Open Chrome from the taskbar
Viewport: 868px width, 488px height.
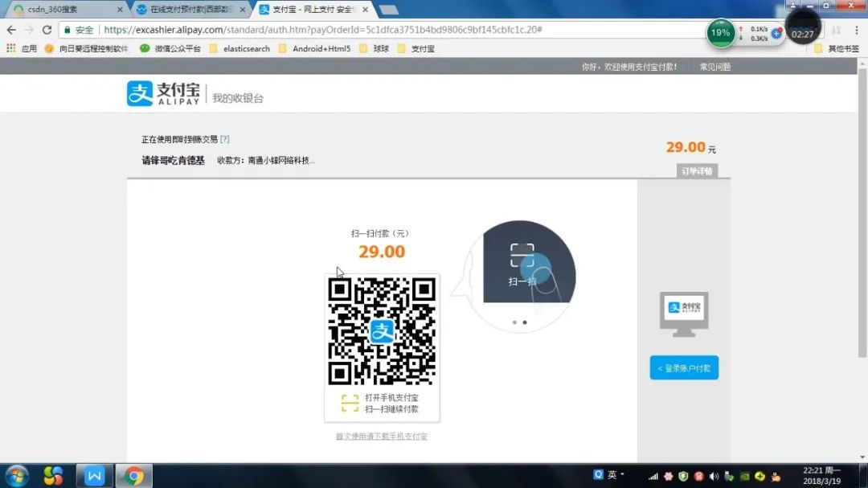coord(133,476)
